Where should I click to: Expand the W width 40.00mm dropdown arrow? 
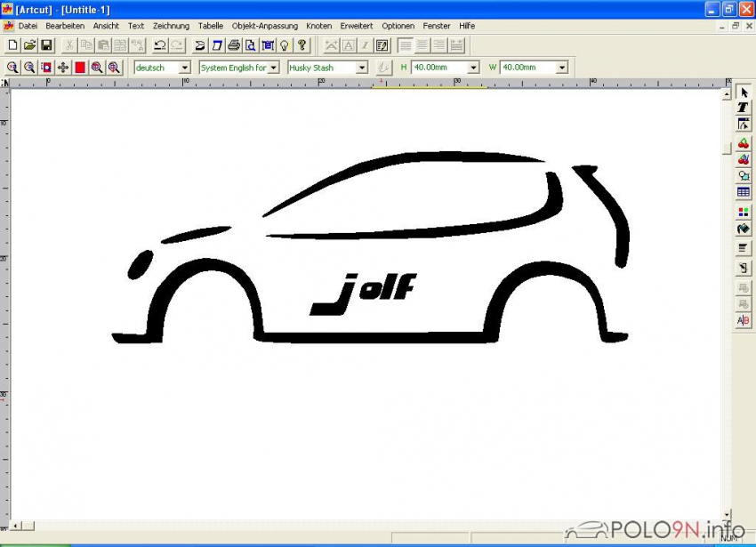(562, 68)
